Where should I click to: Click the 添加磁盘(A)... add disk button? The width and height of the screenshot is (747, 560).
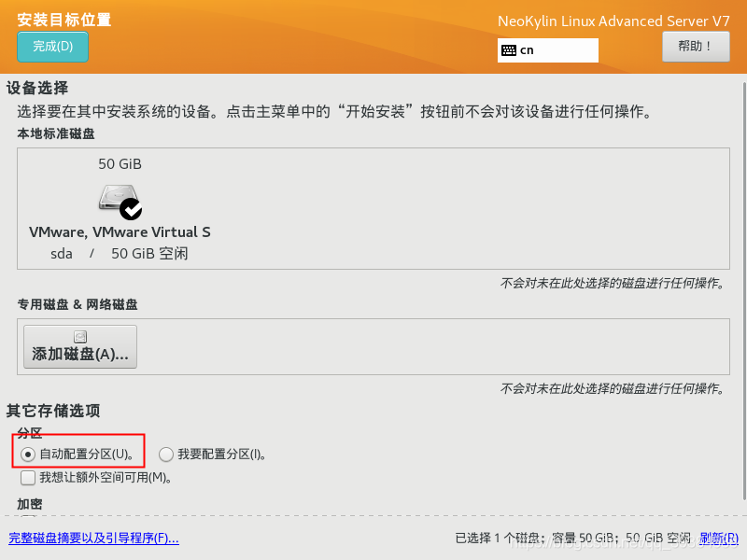(80, 346)
